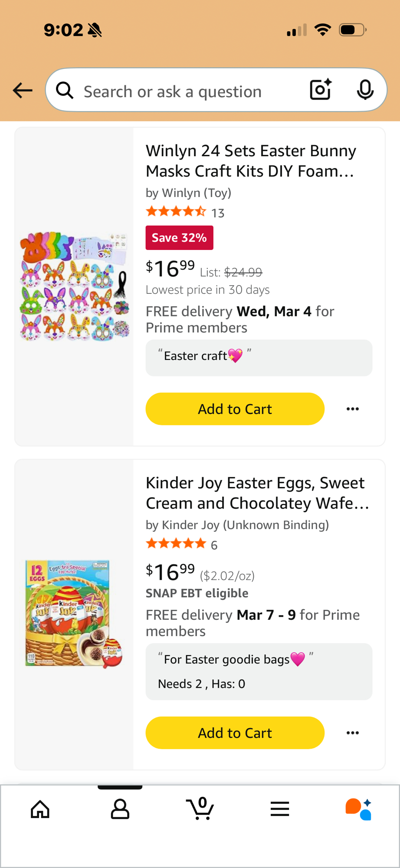
Task: Click the search input field
Action: coord(187,92)
